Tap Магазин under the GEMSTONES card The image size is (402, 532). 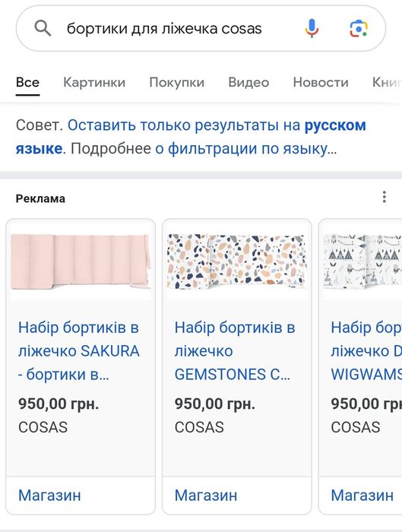[x=206, y=496]
